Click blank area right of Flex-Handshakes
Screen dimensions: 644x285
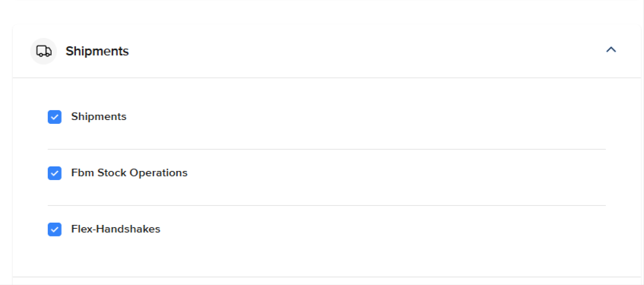tap(382, 230)
